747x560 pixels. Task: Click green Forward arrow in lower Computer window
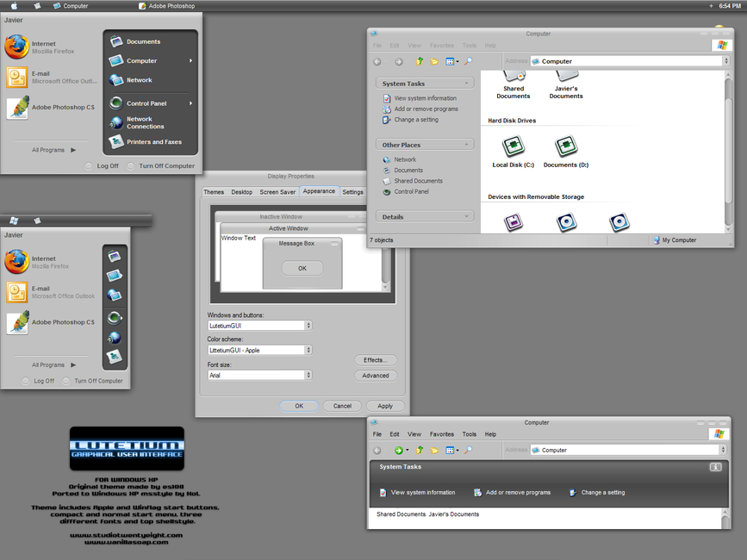click(x=399, y=450)
